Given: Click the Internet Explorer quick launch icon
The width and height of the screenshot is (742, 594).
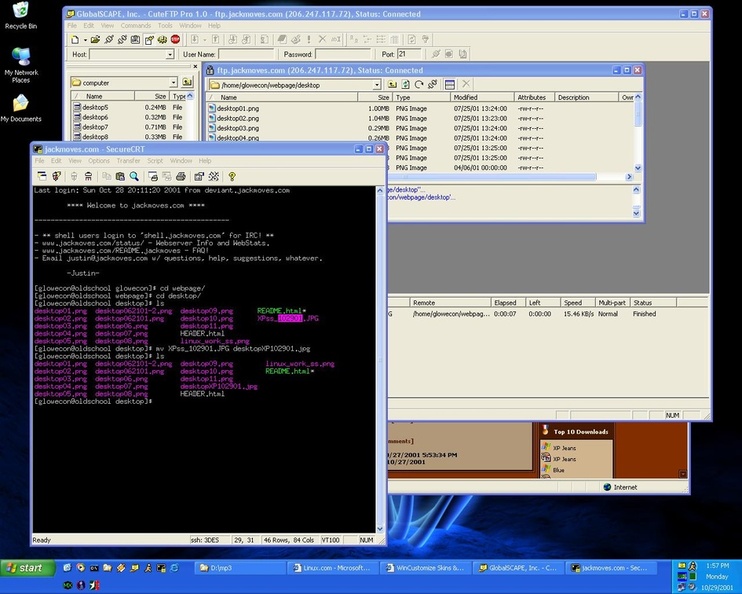Looking at the screenshot, I should pyautogui.click(x=175, y=567).
